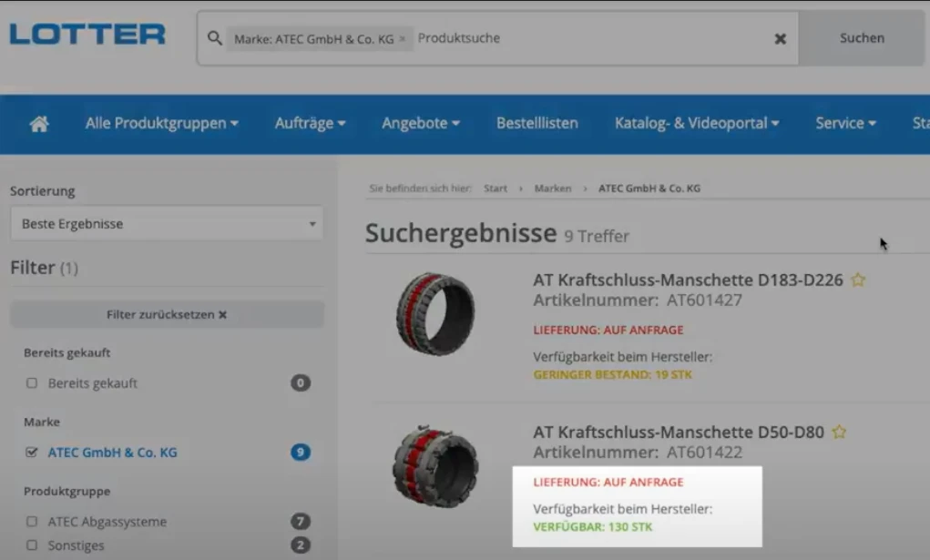Click the D183-D226 Manschette product image
Image resolution: width=930 pixels, height=560 pixels.
(x=436, y=314)
